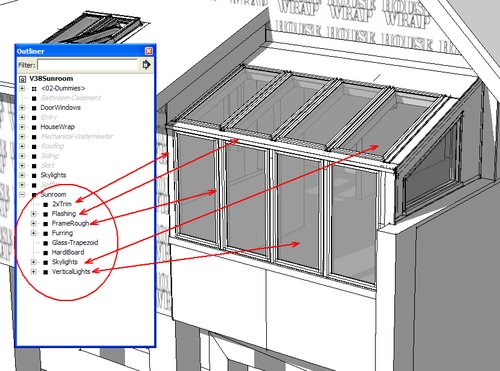
Task: Select the hidden Roofing entry
Action: pyautogui.click(x=52, y=146)
